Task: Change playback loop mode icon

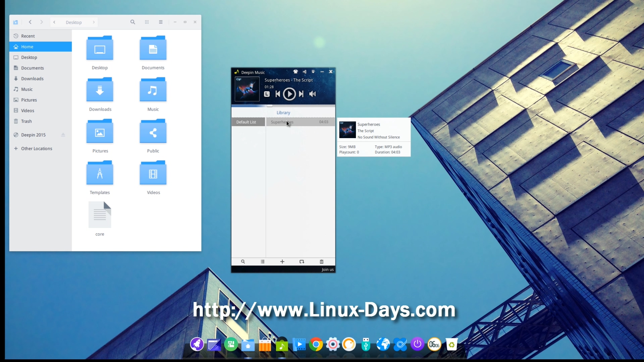Action: (302, 262)
